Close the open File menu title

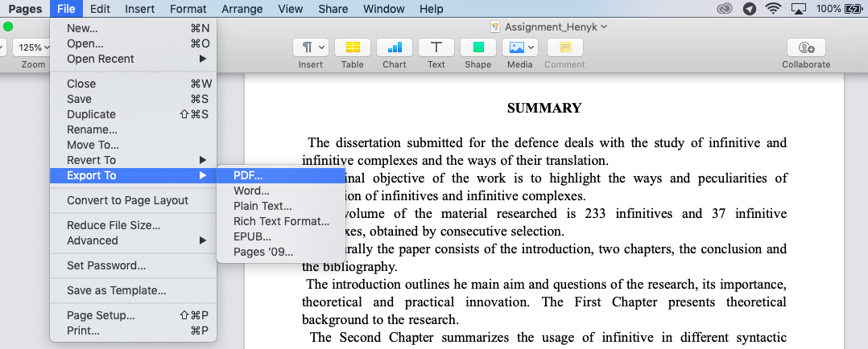pyautogui.click(x=66, y=9)
